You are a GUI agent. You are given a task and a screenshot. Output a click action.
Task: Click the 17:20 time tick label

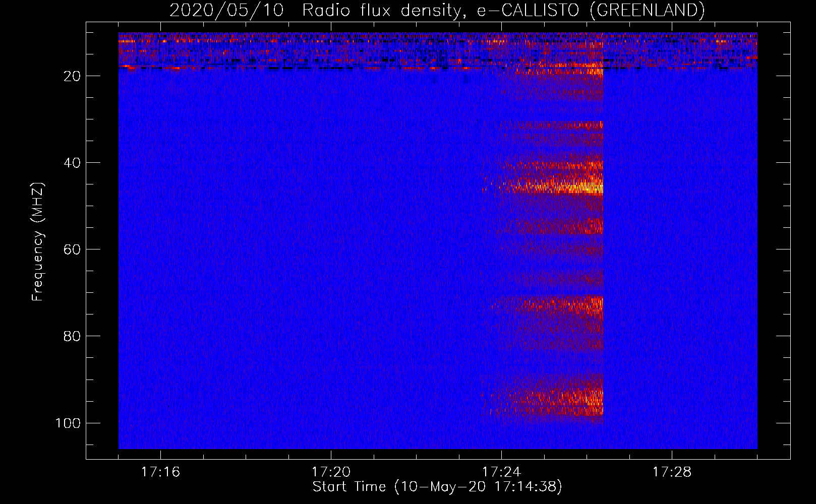point(331,472)
